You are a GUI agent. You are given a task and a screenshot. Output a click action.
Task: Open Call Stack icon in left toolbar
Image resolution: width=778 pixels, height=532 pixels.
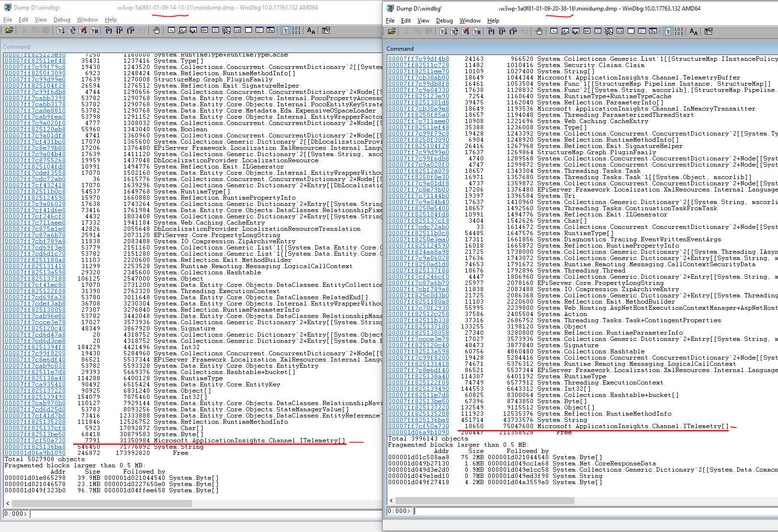click(226, 30)
